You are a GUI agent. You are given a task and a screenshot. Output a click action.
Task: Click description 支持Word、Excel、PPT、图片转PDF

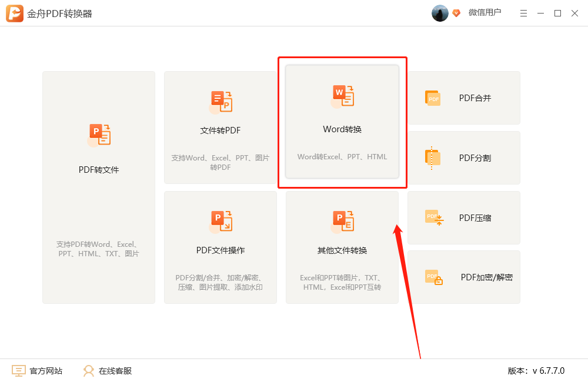pos(220,162)
